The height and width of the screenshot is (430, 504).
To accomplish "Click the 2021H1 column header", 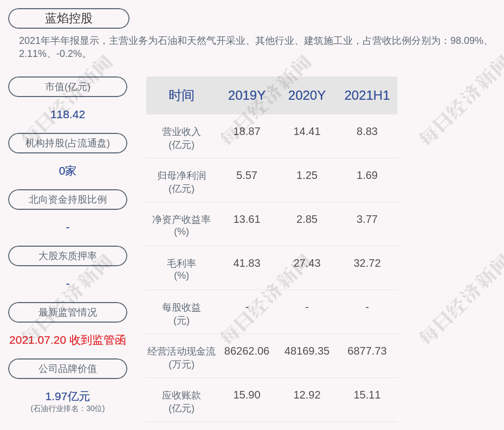I will [367, 95].
